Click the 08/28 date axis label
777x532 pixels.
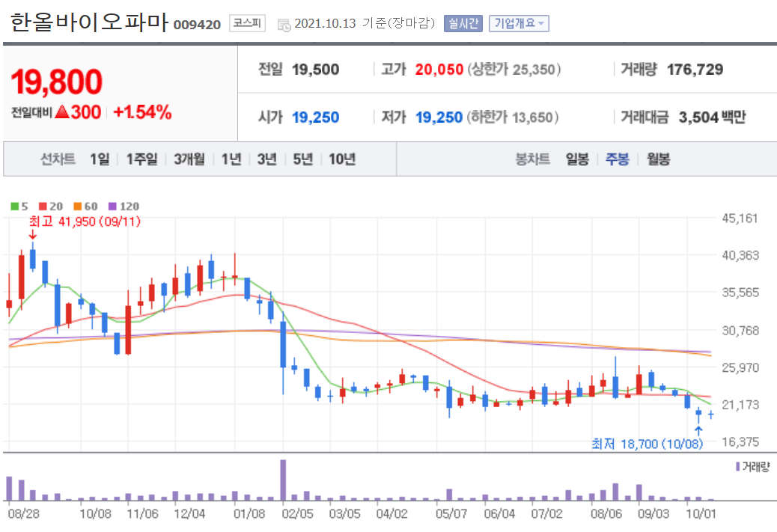pyautogui.click(x=23, y=514)
